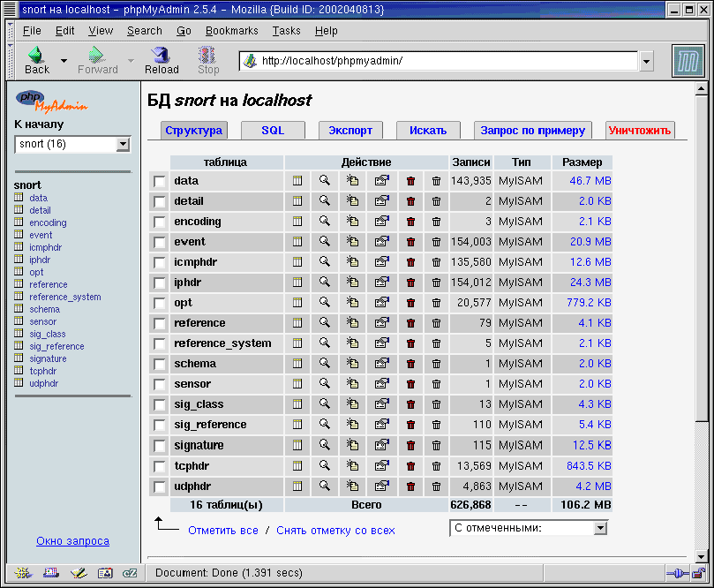Click the 'Отметить все' link
Image resolution: width=714 pixels, height=588 pixels.
click(223, 530)
